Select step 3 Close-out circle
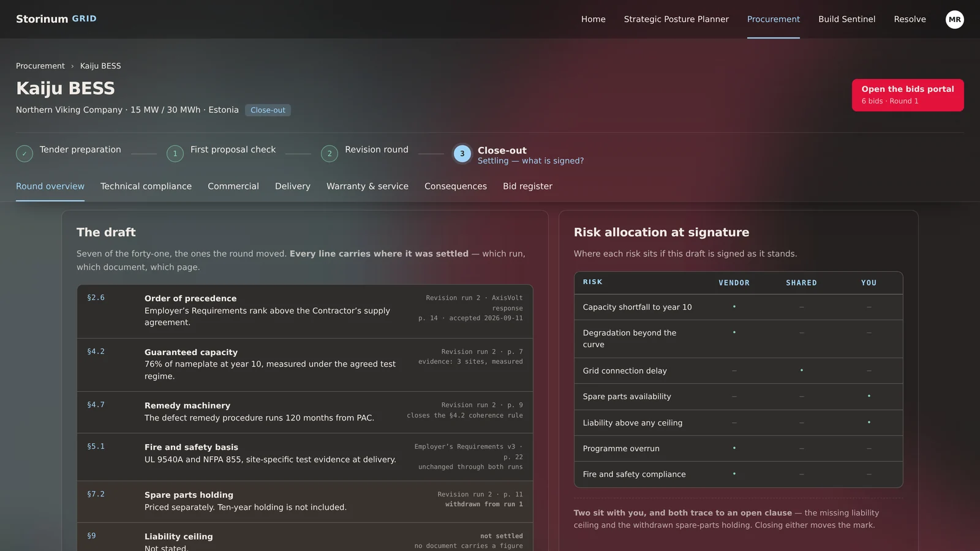This screenshot has width=980, height=551. 462,154
